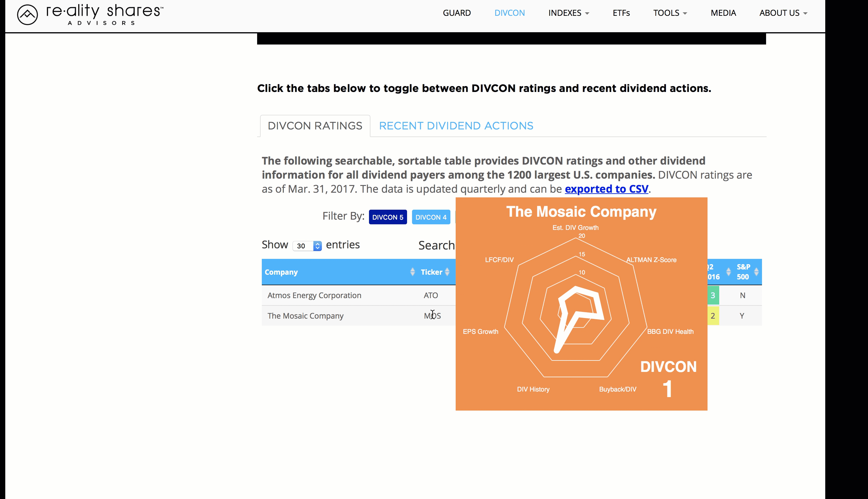This screenshot has width=868, height=499.
Task: Navigate to the ETFs page
Action: coord(621,13)
